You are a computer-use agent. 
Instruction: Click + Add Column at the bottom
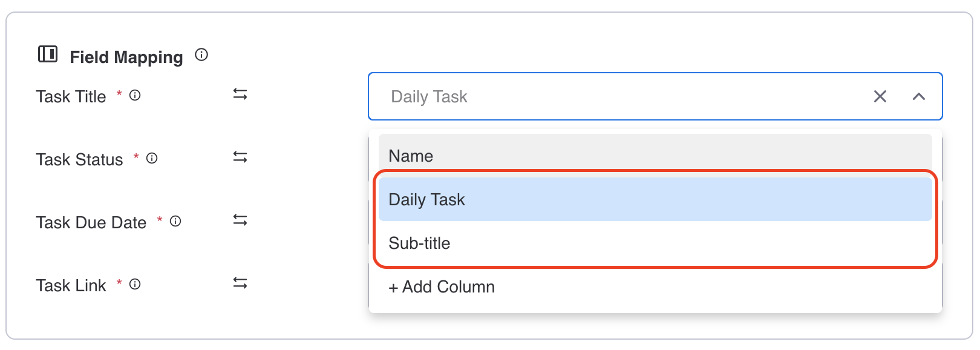pyautogui.click(x=442, y=286)
